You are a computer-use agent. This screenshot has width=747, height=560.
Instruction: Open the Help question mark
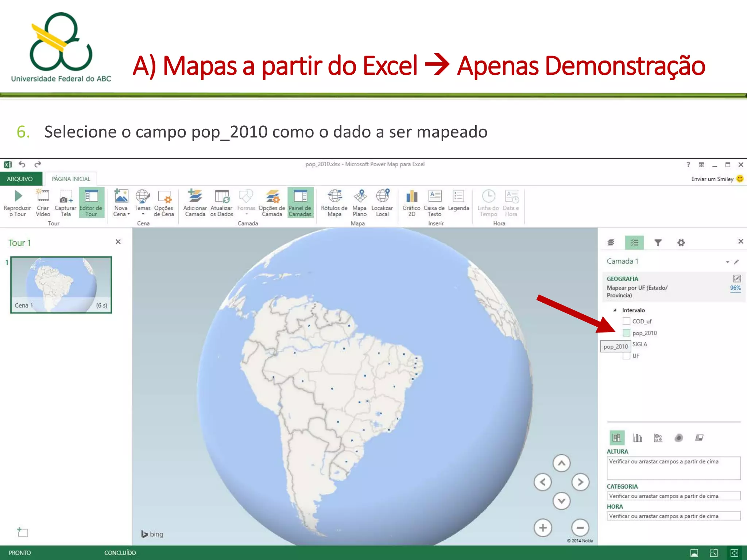point(688,164)
